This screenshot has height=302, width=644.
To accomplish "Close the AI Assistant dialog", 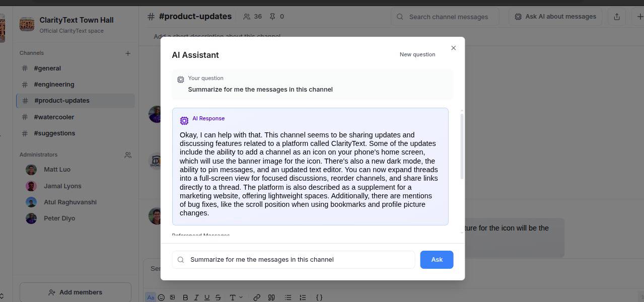I will tap(453, 48).
